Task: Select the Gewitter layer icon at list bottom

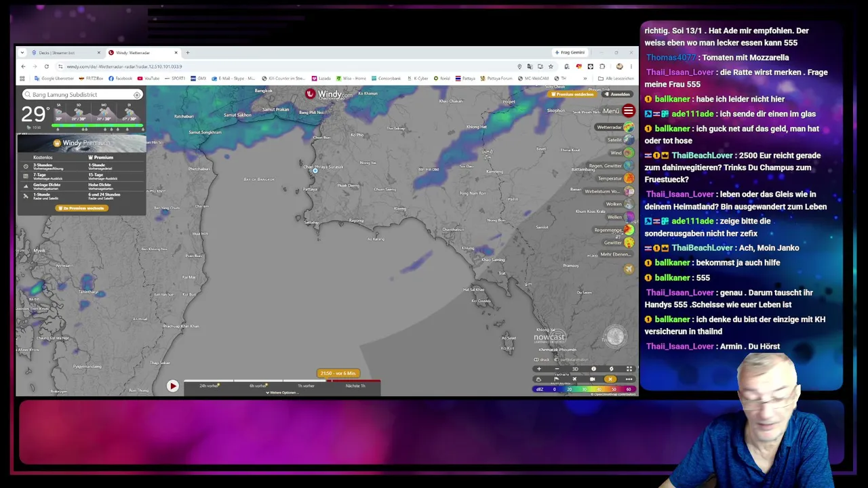Action: pyautogui.click(x=629, y=243)
